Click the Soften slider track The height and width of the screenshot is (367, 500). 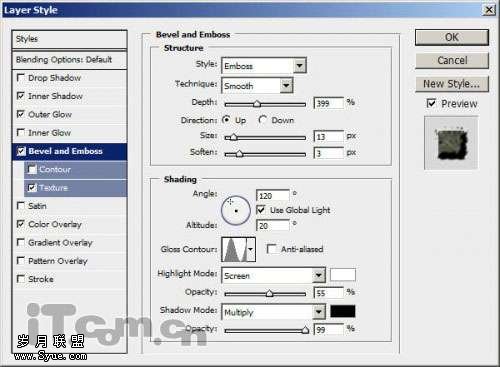(x=265, y=154)
